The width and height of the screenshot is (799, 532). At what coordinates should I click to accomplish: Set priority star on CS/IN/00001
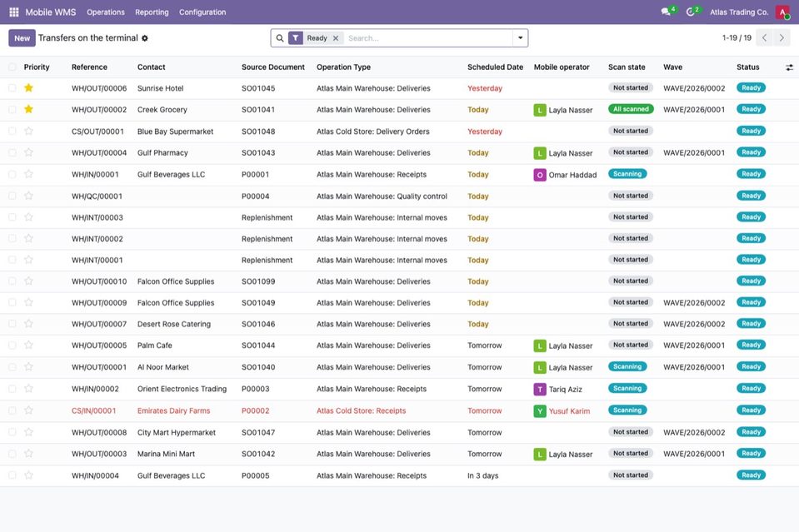pos(28,410)
